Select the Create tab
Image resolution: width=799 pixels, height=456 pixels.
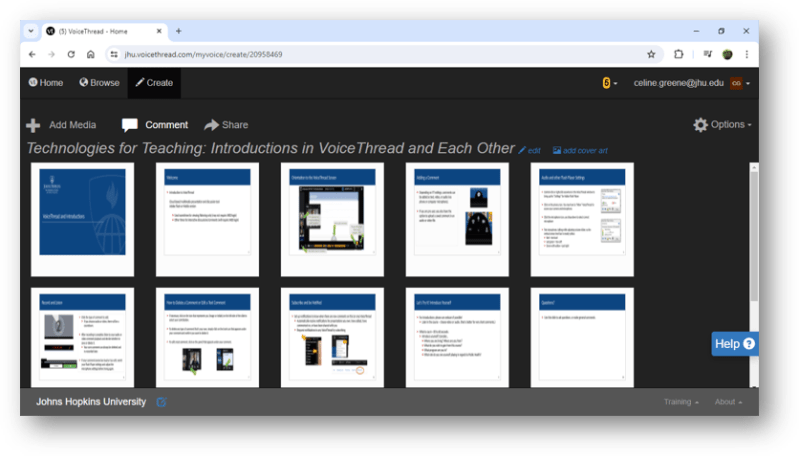(154, 83)
